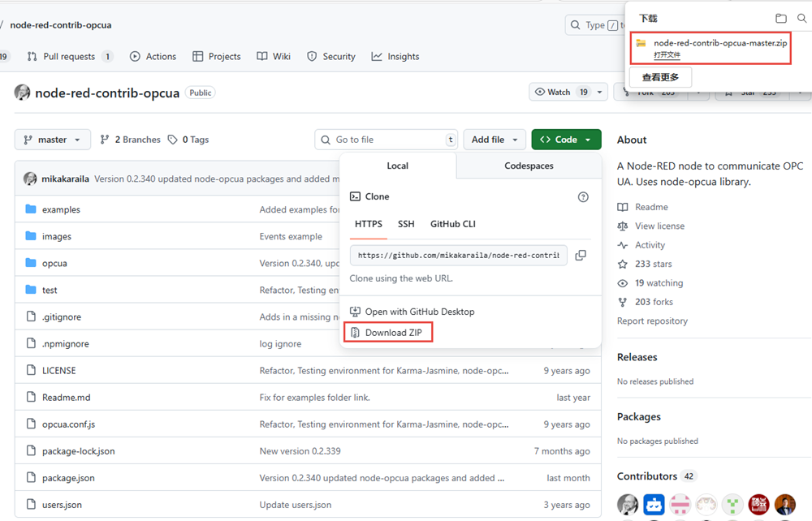Open the Insights tab
812x521 pixels.
coord(395,56)
